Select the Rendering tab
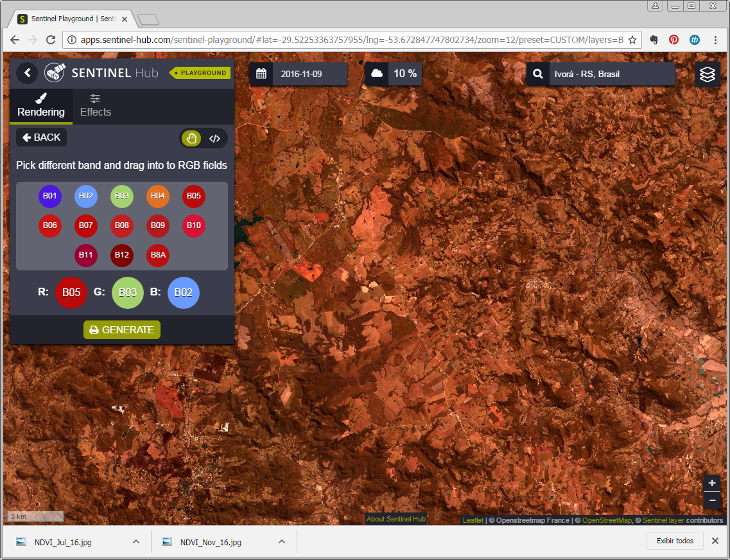Viewport: 730px width, 560px height. coord(41,105)
